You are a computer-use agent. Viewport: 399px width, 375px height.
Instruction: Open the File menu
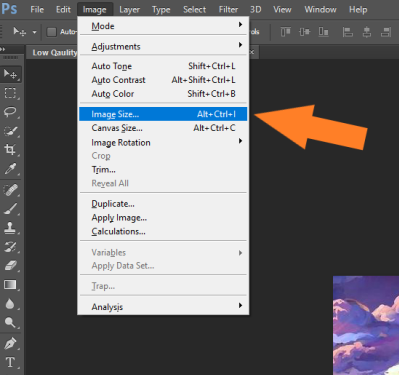pyautogui.click(x=37, y=10)
